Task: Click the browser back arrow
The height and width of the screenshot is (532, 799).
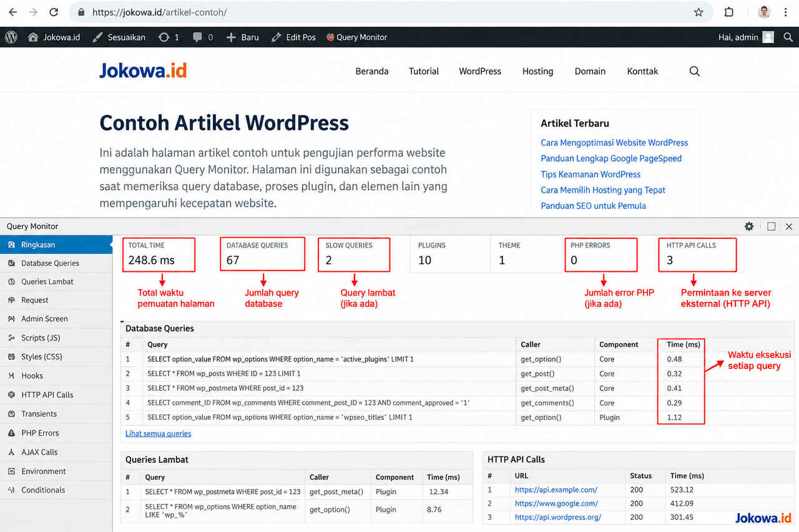Action: (x=12, y=12)
